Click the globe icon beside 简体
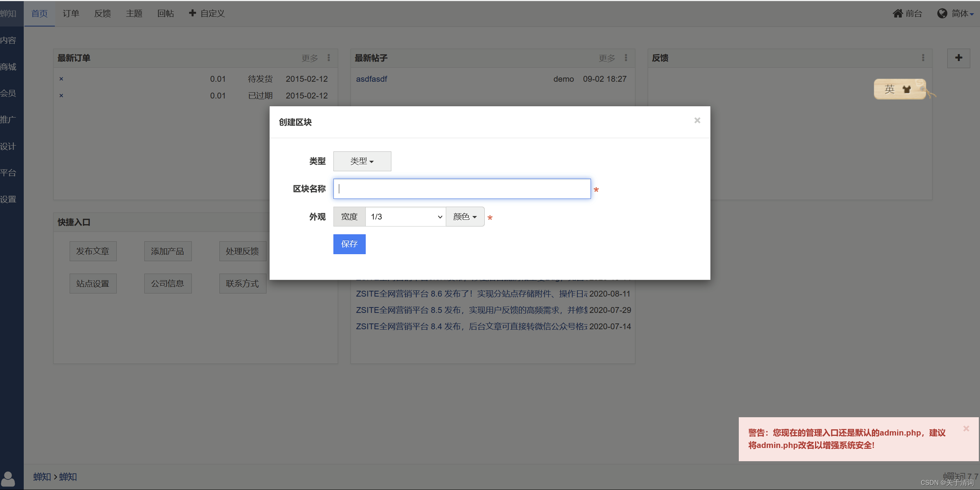The width and height of the screenshot is (980, 490). point(942,14)
